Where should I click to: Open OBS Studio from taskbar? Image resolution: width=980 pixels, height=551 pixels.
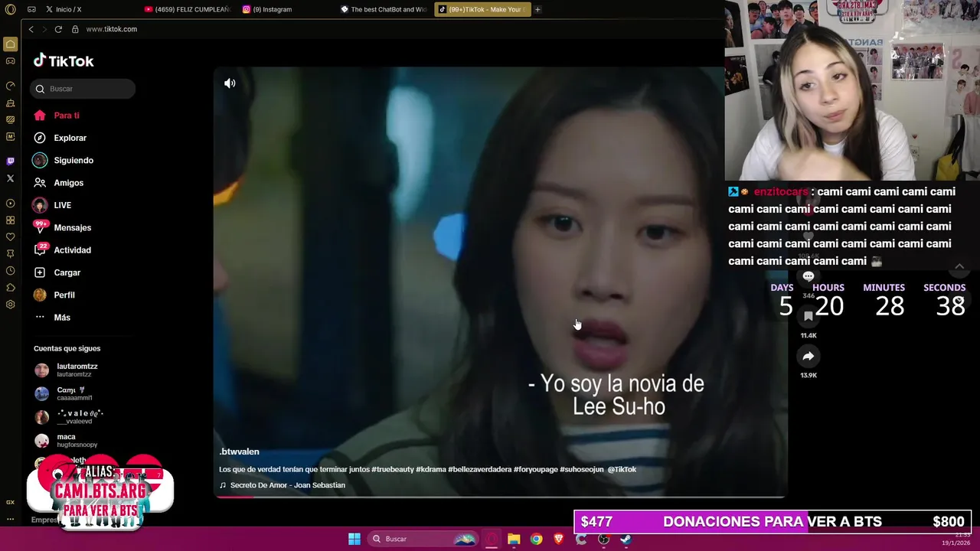[x=603, y=539]
